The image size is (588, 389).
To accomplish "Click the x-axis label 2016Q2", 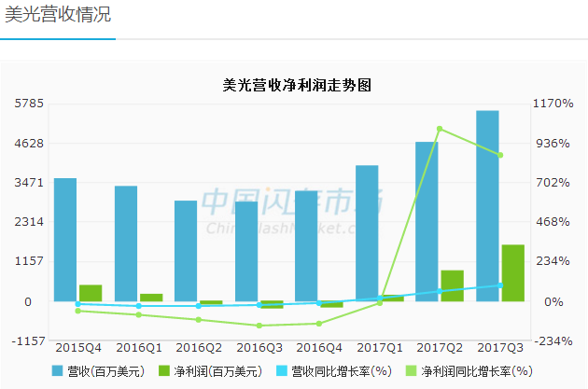I will (199, 348).
